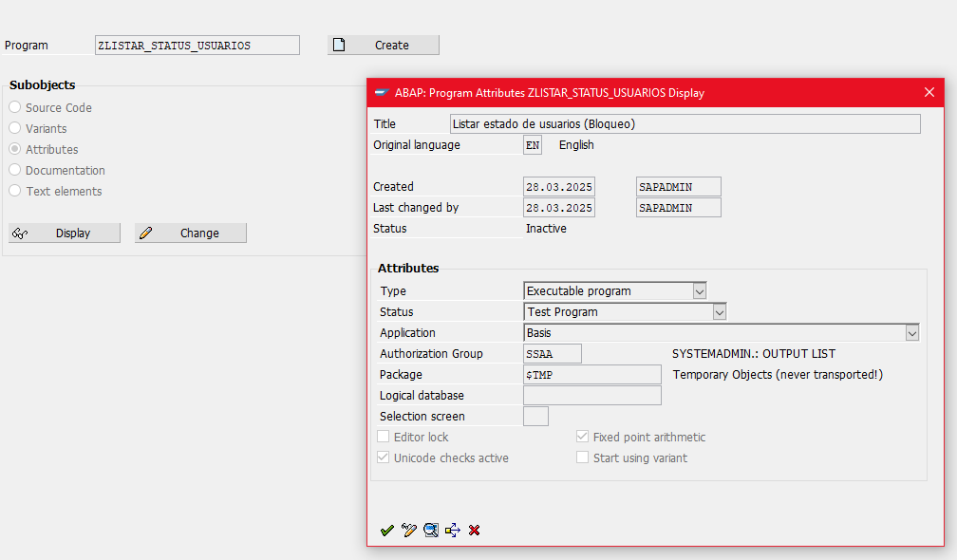Click the Program name input field
Viewport: 957px width, 560px height.
pyautogui.click(x=197, y=46)
